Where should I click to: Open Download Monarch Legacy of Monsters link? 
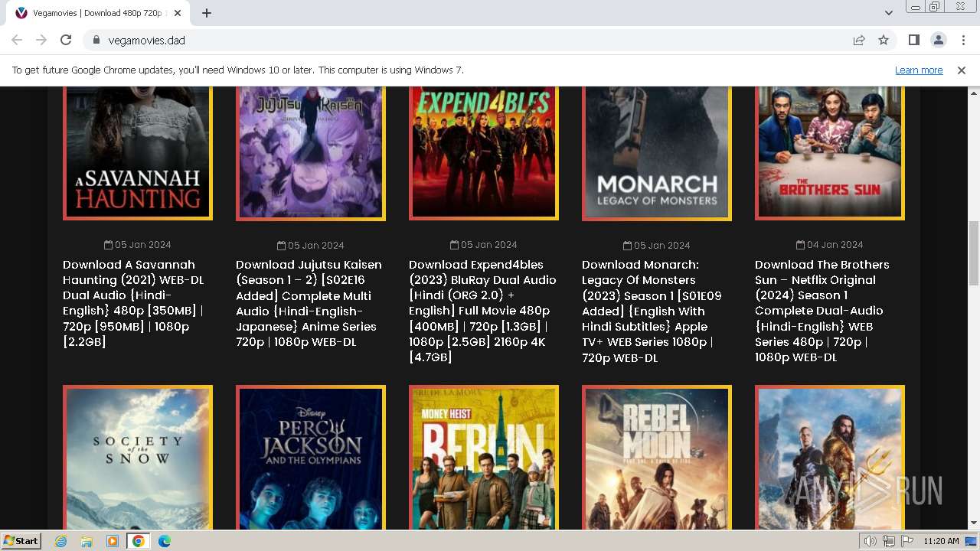click(652, 311)
